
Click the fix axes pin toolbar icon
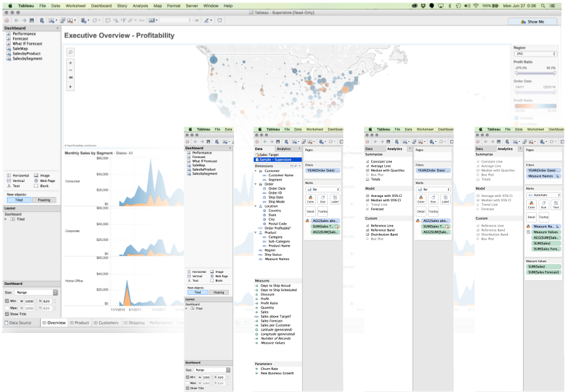pos(196,21)
